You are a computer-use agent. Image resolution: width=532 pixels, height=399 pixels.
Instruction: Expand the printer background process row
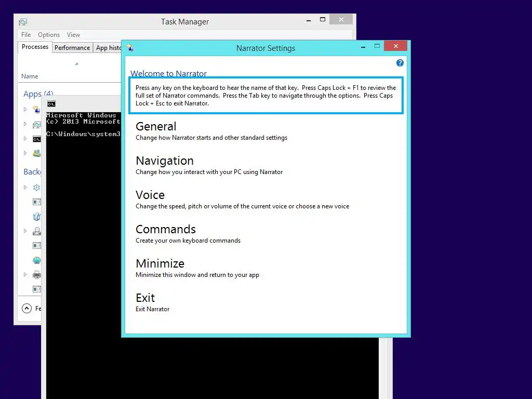25,274
